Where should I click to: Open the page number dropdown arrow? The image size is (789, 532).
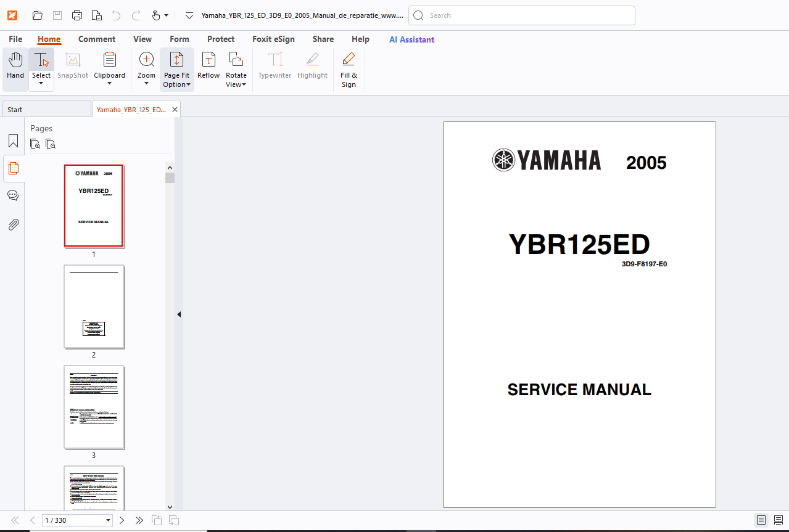coord(108,520)
